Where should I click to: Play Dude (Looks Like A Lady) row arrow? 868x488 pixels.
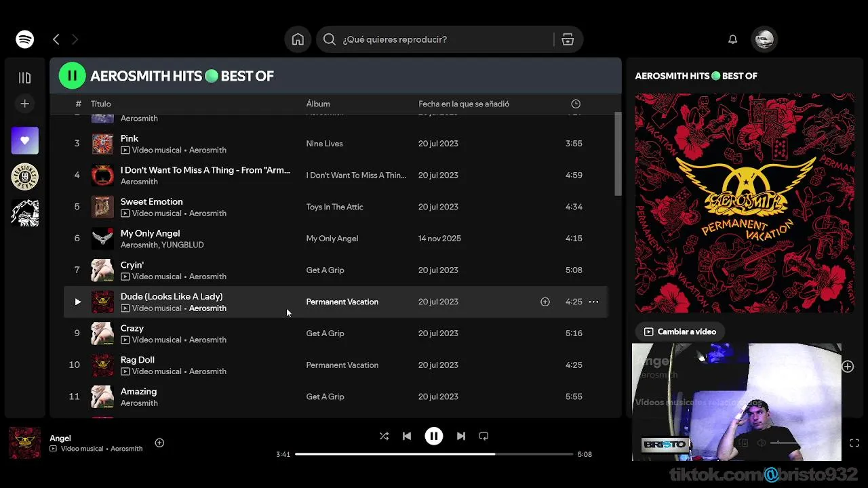point(77,302)
